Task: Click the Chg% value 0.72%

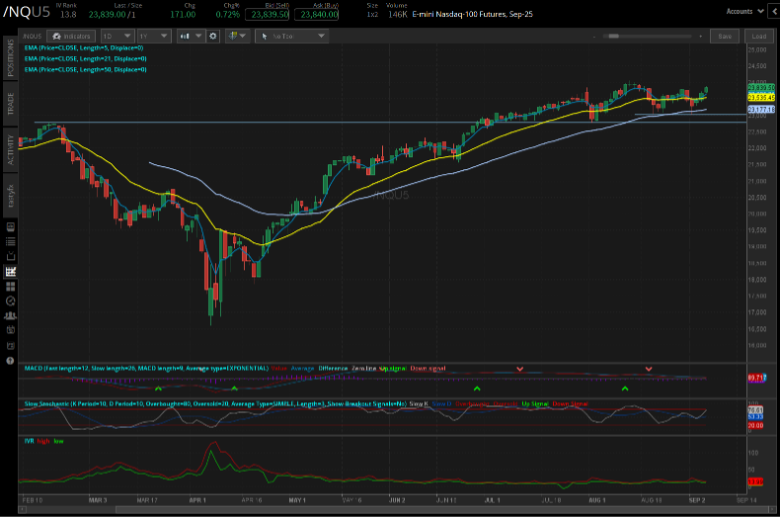Action: pos(227,14)
